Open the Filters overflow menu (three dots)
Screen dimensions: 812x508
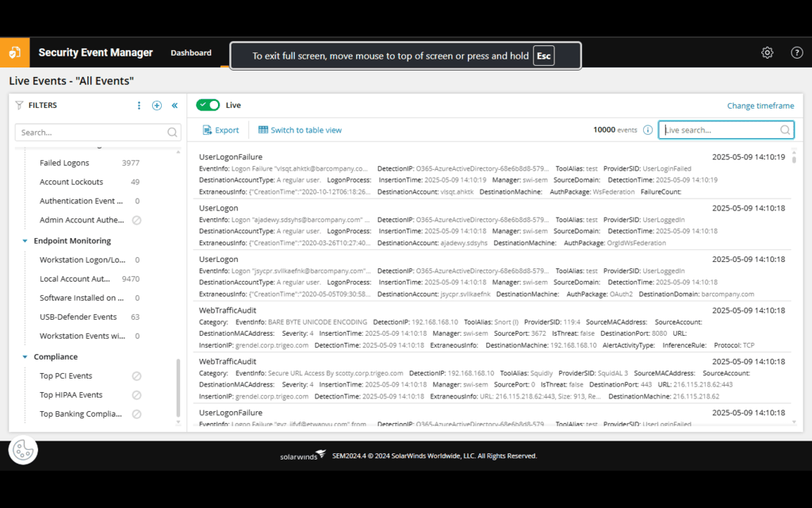[139, 105]
